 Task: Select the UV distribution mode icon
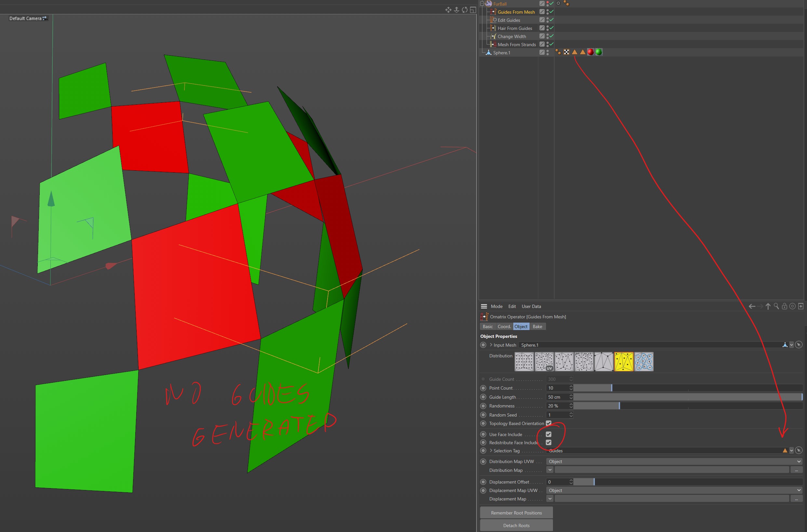pos(544,362)
